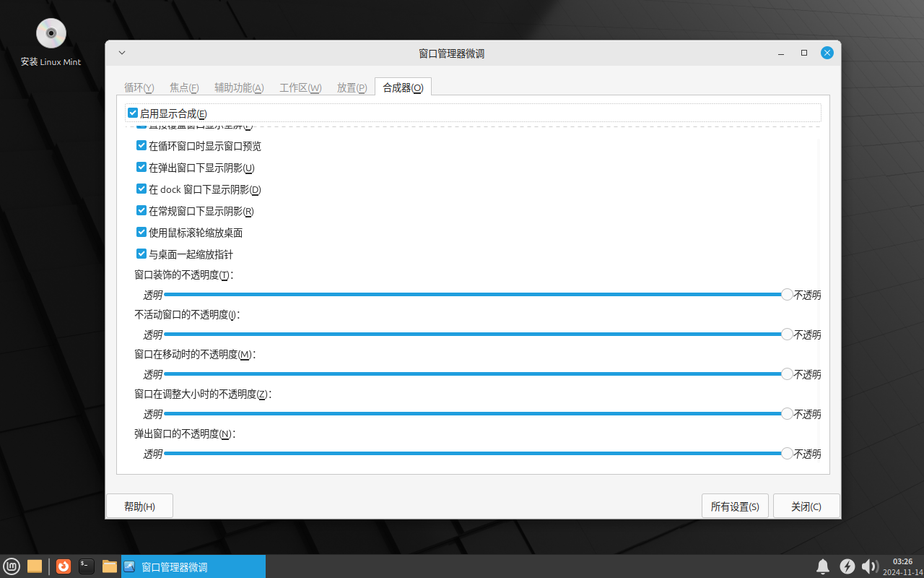
Task: Select the 合成器(O) tab
Action: (403, 87)
